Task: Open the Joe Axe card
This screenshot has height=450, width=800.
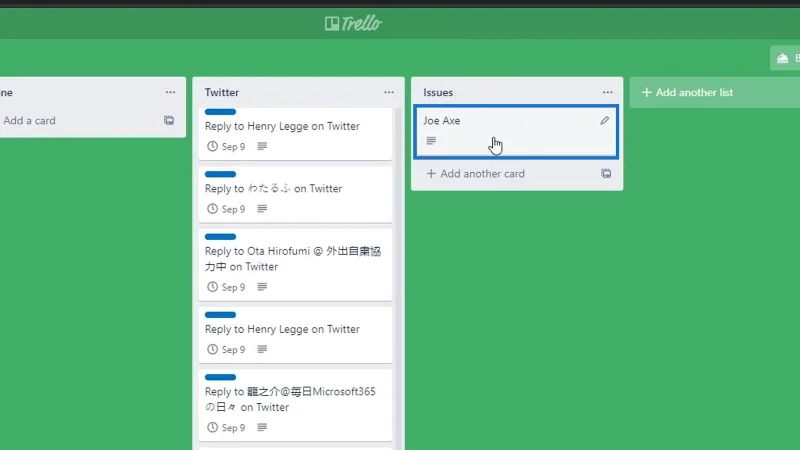Action: [x=516, y=132]
